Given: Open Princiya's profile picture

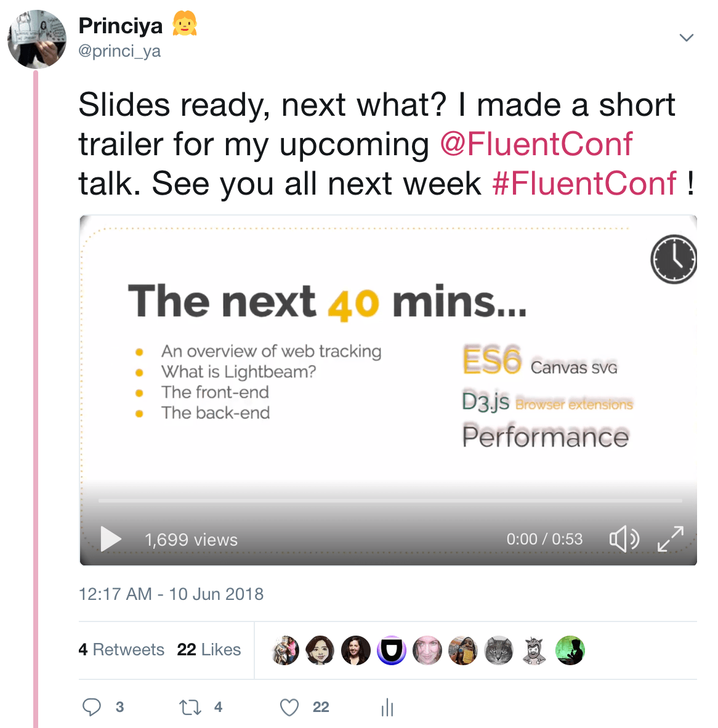Looking at the screenshot, I should [37, 39].
